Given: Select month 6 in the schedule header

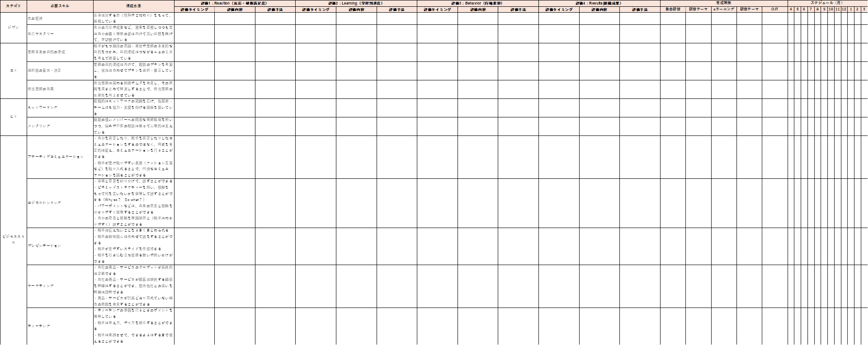Looking at the screenshot, I should (x=804, y=9).
